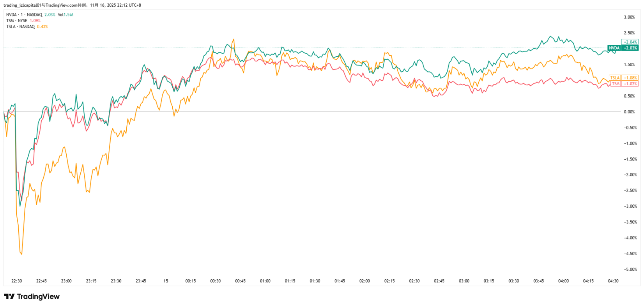Viewport: 644px width, 307px height.
Task: Click the TradingView logo icon
Action: click(9, 296)
